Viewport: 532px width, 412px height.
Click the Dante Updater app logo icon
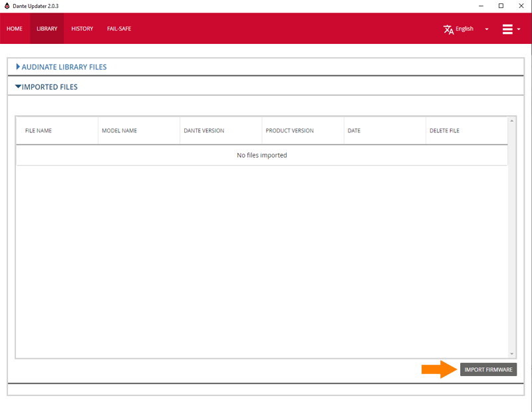coord(7,6)
